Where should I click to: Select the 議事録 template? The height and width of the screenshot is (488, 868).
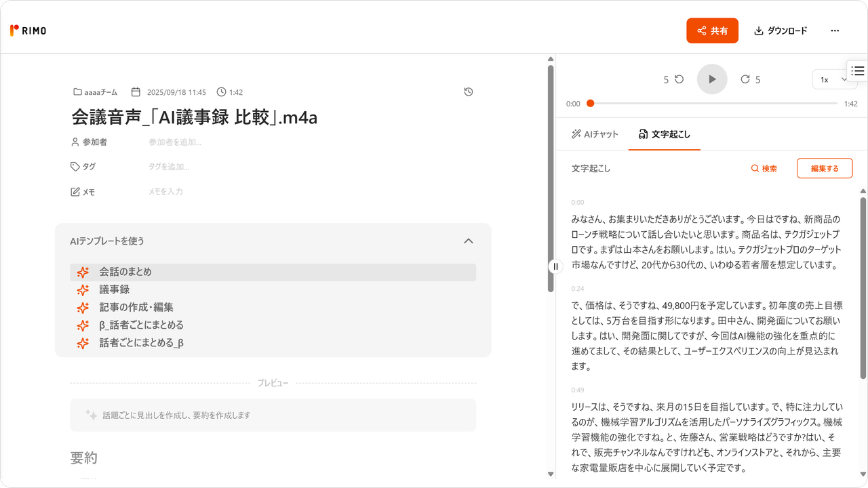[x=273, y=289]
